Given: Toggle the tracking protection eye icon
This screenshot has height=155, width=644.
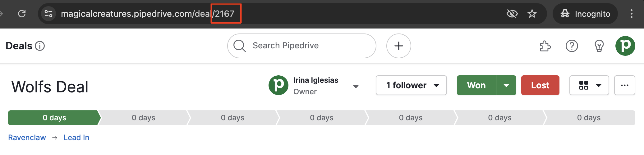Looking at the screenshot, I should coord(512,14).
